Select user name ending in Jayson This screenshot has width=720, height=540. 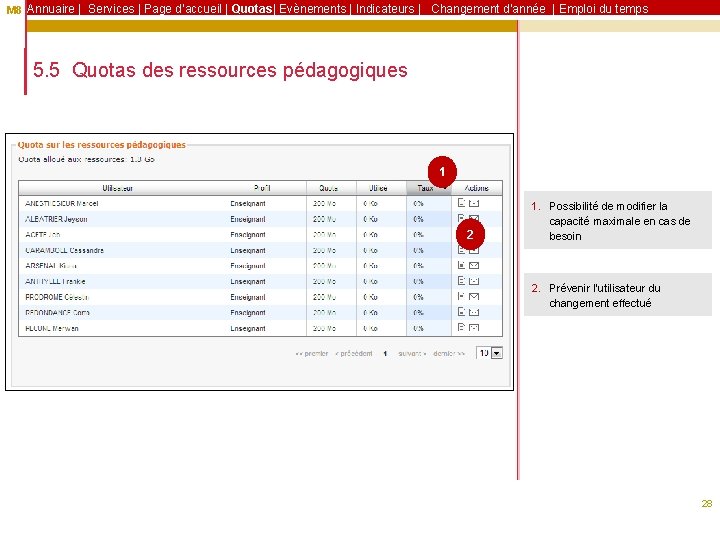[x=56, y=219]
